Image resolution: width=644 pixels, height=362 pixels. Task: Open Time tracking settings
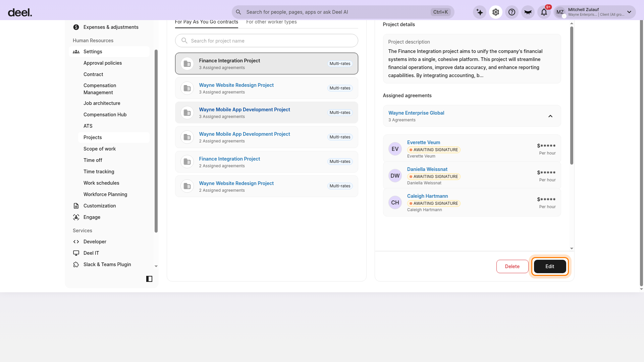point(99,172)
